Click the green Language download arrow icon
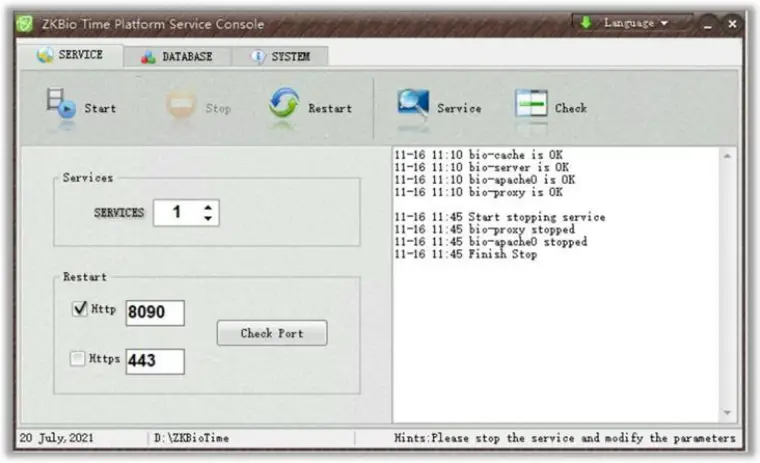 586,22
